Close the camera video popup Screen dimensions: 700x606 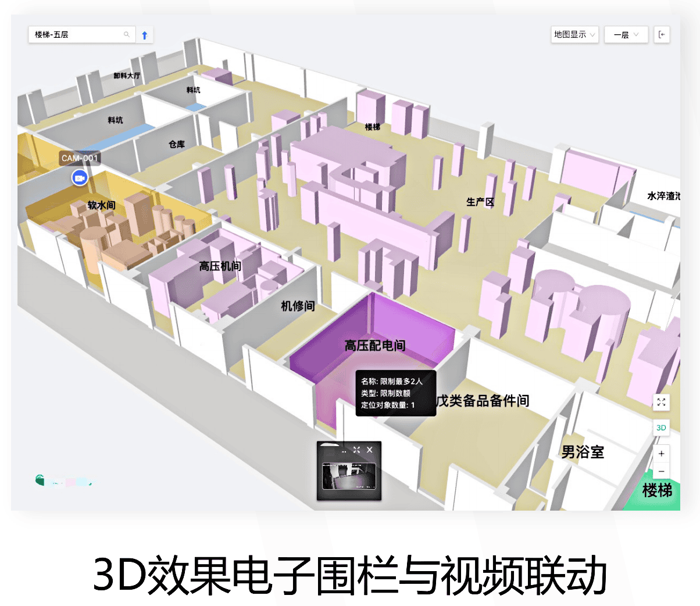[x=370, y=450]
